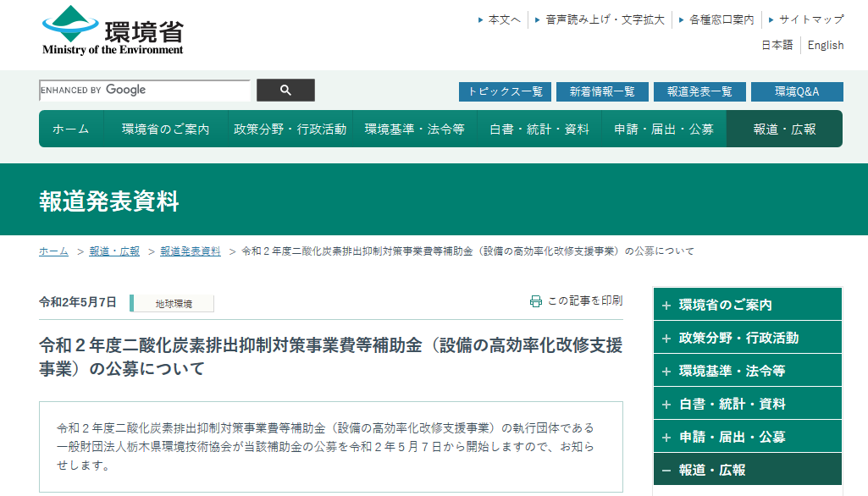Expand the 申請・届出・公募 sidebar section
The height and width of the screenshot is (496, 868).
[x=746, y=436]
